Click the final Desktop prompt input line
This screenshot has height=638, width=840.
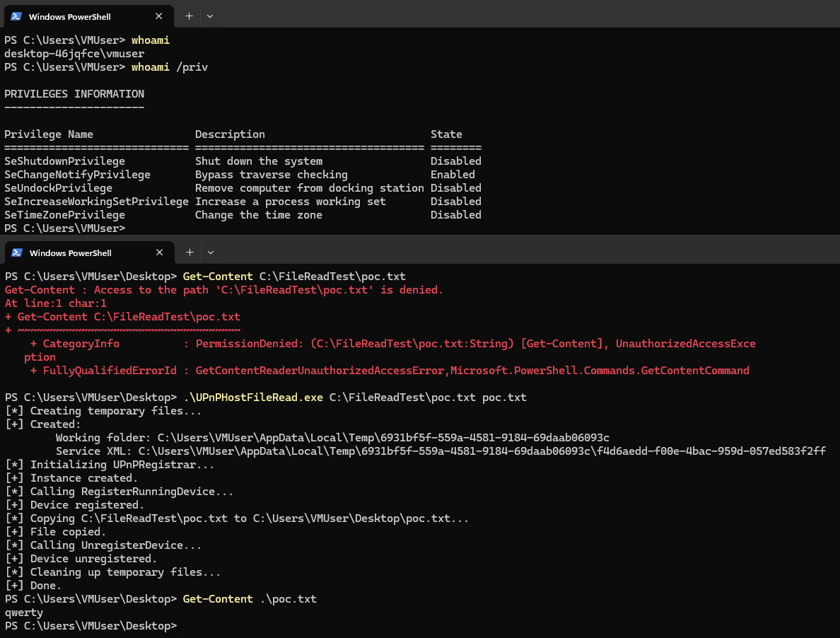tap(91, 626)
